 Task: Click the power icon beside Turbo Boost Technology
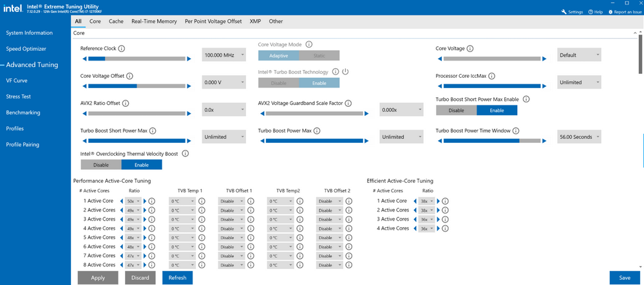point(345,72)
